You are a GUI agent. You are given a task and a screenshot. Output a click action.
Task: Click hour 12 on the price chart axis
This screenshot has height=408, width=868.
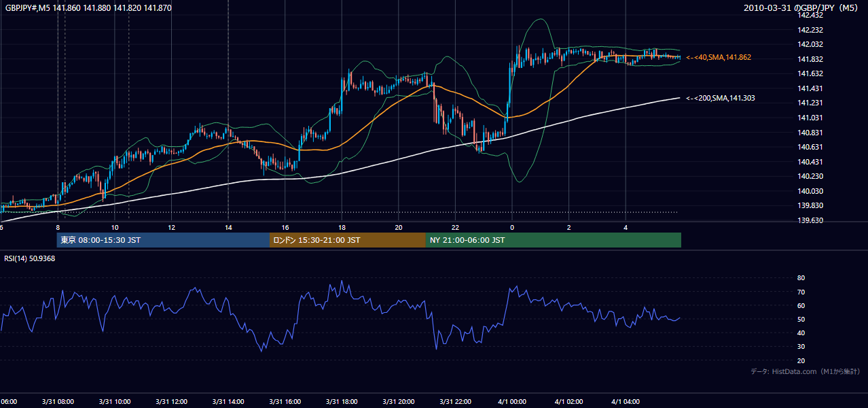(171, 227)
